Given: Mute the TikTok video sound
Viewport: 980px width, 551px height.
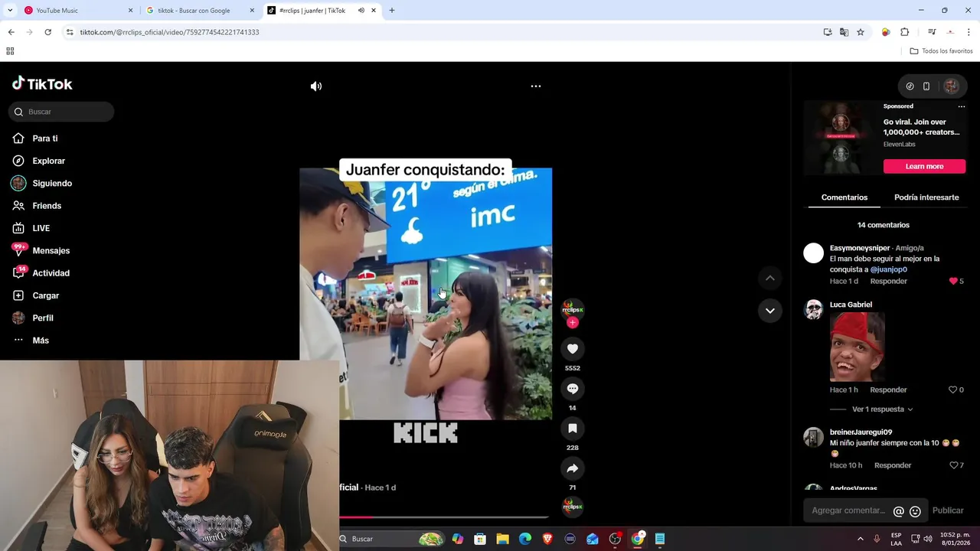Looking at the screenshot, I should [315, 86].
